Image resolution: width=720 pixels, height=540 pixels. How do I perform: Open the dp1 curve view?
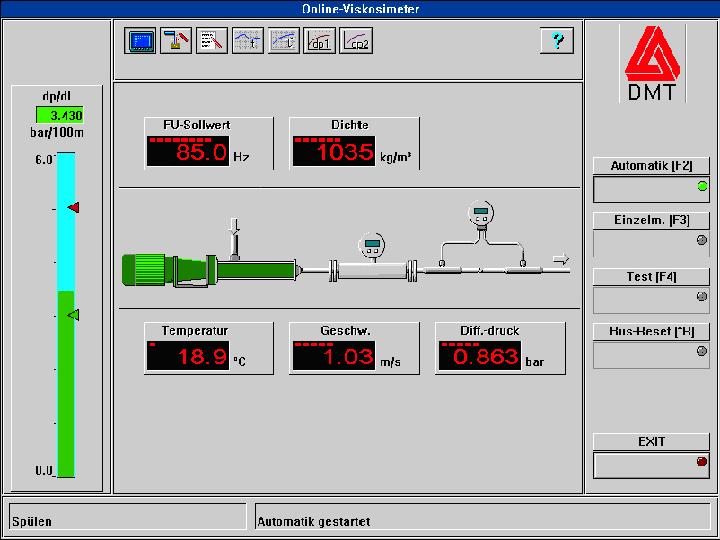tap(320, 41)
